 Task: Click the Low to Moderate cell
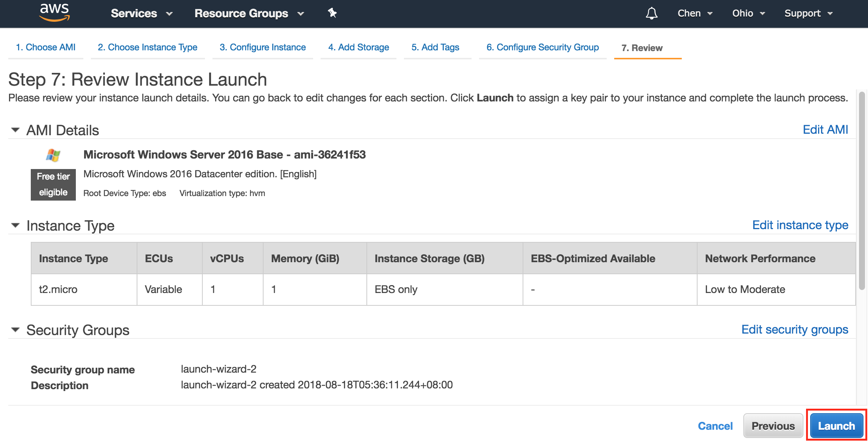(776, 289)
